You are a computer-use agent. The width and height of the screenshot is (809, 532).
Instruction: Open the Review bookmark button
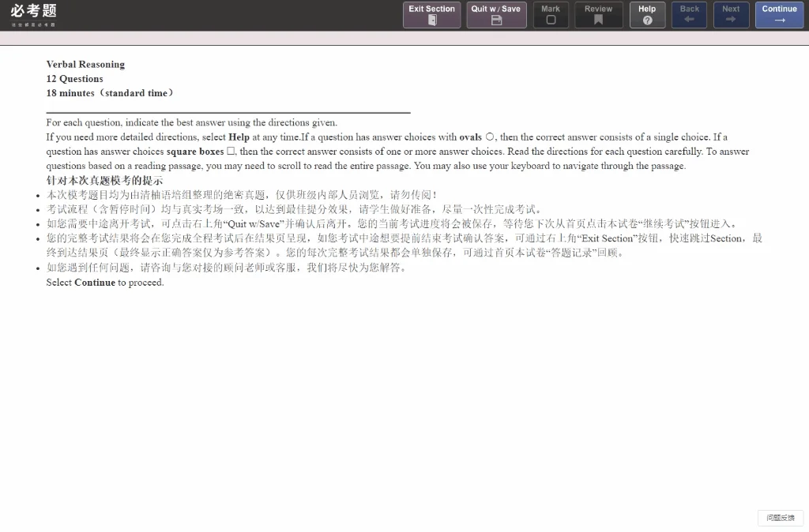tap(598, 15)
